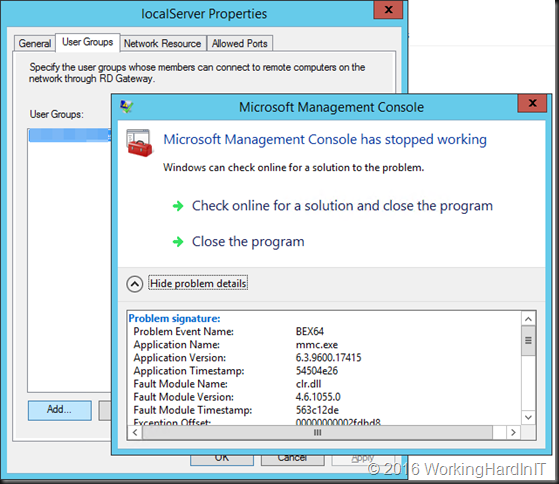Click the Hide problem details button
The height and width of the screenshot is (484, 559).
point(198,283)
